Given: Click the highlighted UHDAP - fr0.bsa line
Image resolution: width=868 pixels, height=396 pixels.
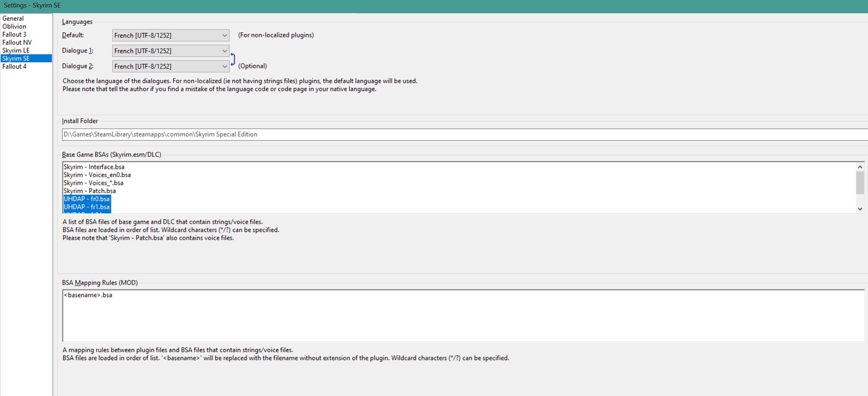Looking at the screenshot, I should pyautogui.click(x=87, y=199).
